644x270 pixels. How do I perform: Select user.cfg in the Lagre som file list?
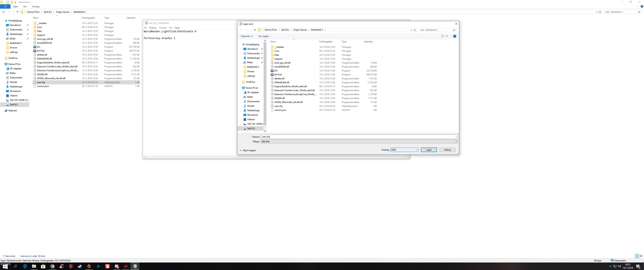click(278, 106)
